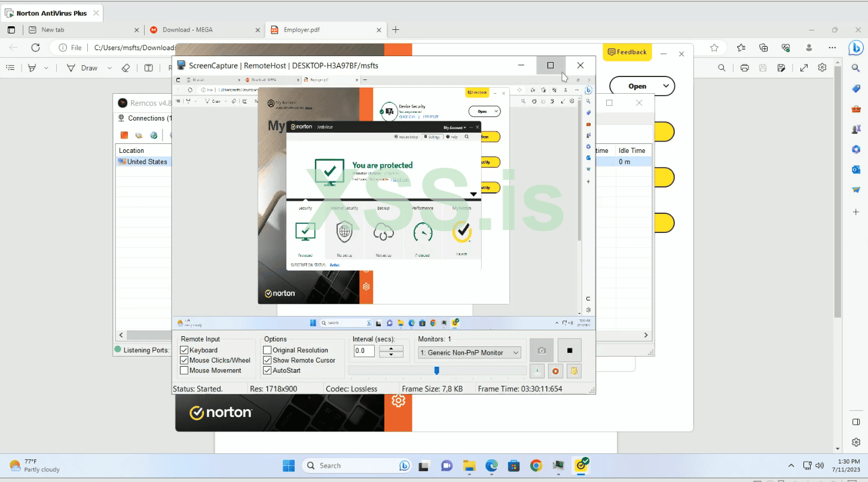Refresh the Edge page
This screenshot has height=482, width=868.
pos(35,48)
